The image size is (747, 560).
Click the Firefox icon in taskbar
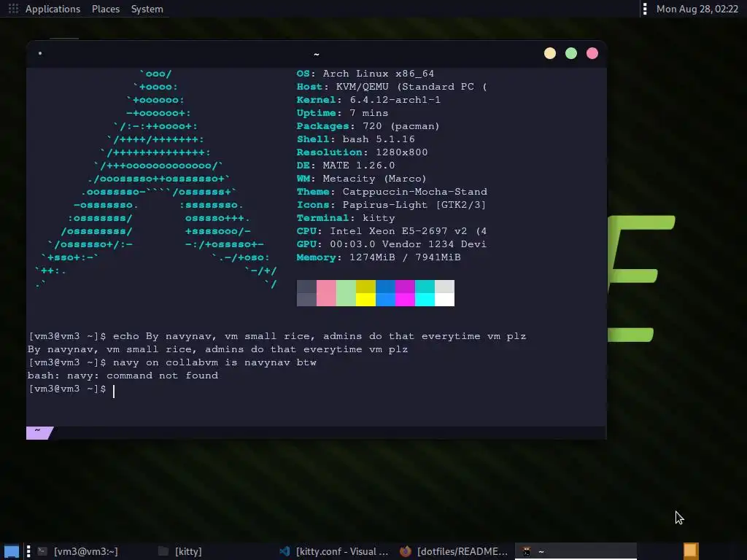(x=406, y=551)
